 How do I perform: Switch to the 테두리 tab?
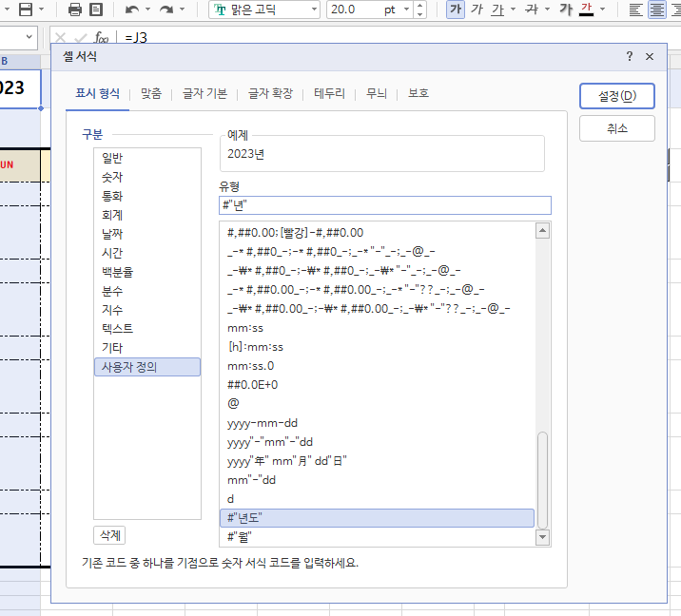pyautogui.click(x=329, y=93)
